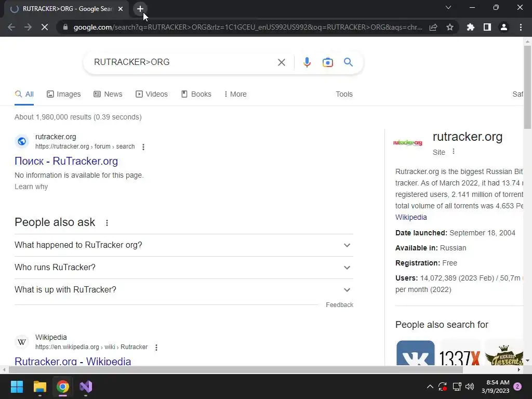The width and height of the screenshot is (532, 399).
Task: Search by image with camera icon
Action: tap(328, 62)
